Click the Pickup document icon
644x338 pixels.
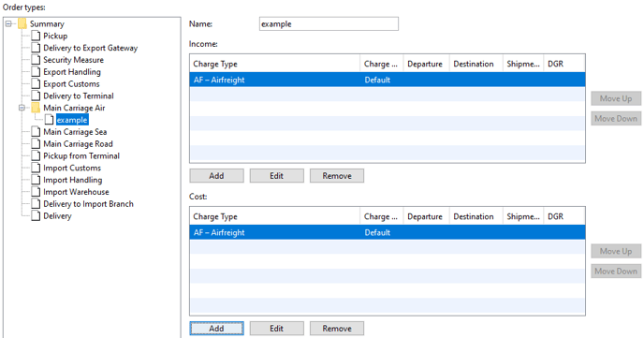(x=37, y=37)
